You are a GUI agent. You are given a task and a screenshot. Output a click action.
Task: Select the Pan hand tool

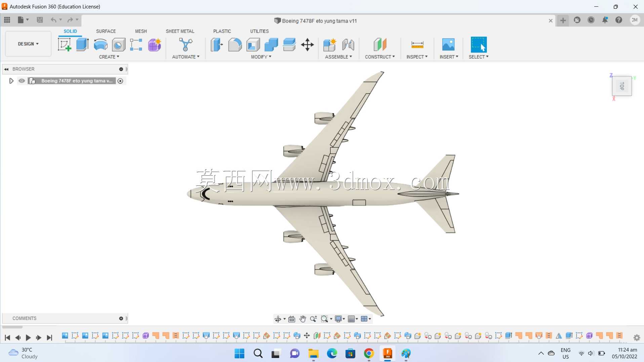pyautogui.click(x=303, y=319)
